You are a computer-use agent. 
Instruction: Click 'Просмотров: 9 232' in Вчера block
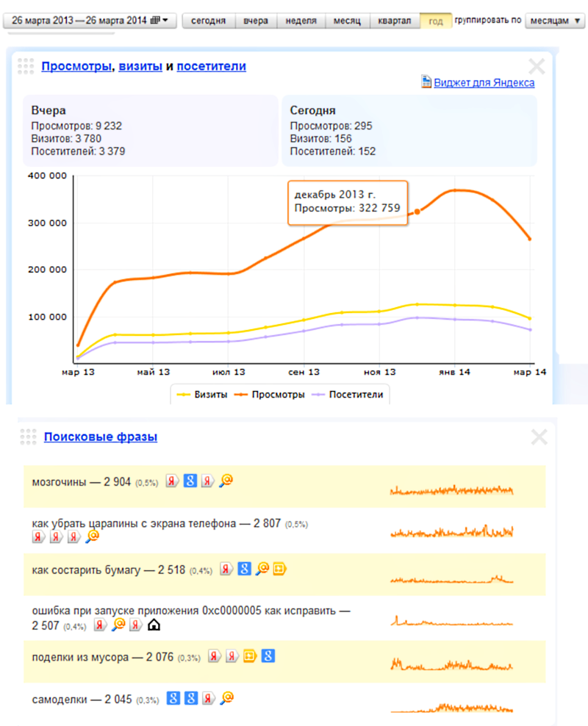(76, 126)
